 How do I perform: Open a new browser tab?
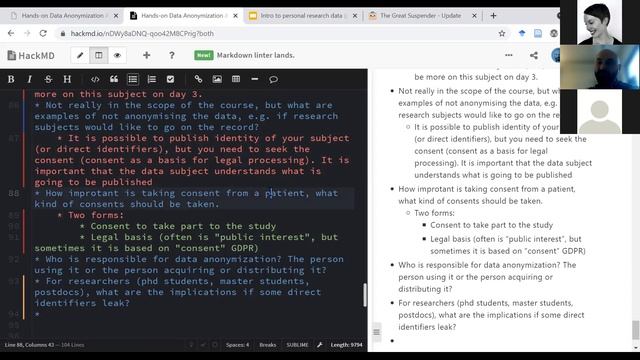pyautogui.click(x=493, y=16)
